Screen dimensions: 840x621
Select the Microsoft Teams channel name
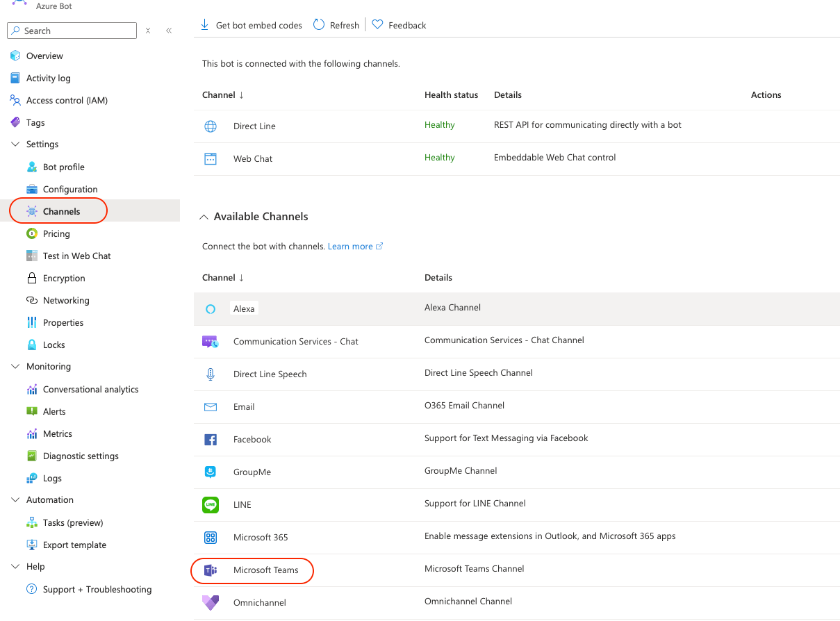click(x=265, y=570)
